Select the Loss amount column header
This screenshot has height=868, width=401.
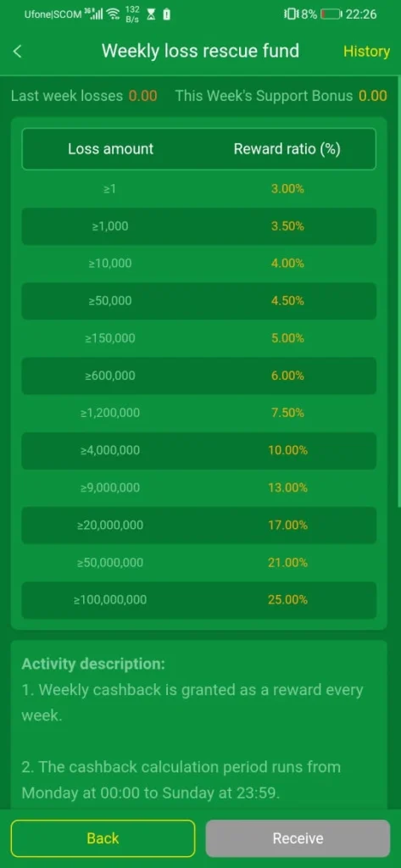tap(111, 149)
